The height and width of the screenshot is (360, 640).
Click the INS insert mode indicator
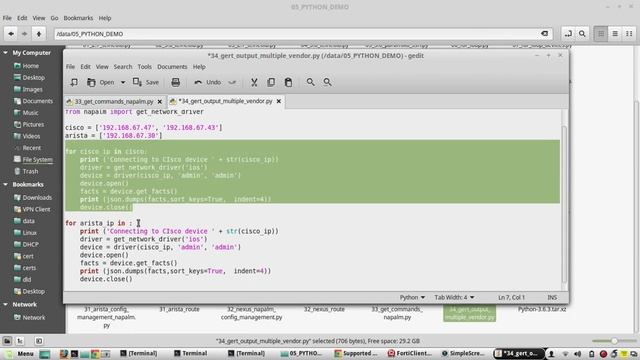tap(552, 298)
